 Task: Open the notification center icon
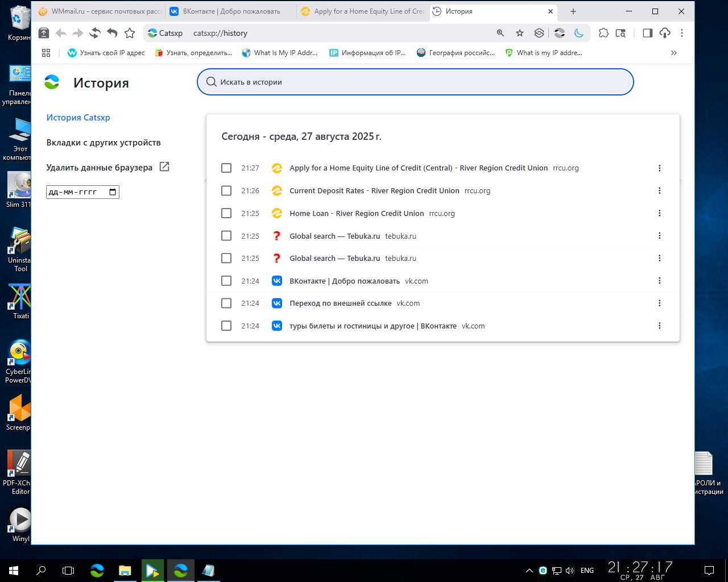point(709,570)
